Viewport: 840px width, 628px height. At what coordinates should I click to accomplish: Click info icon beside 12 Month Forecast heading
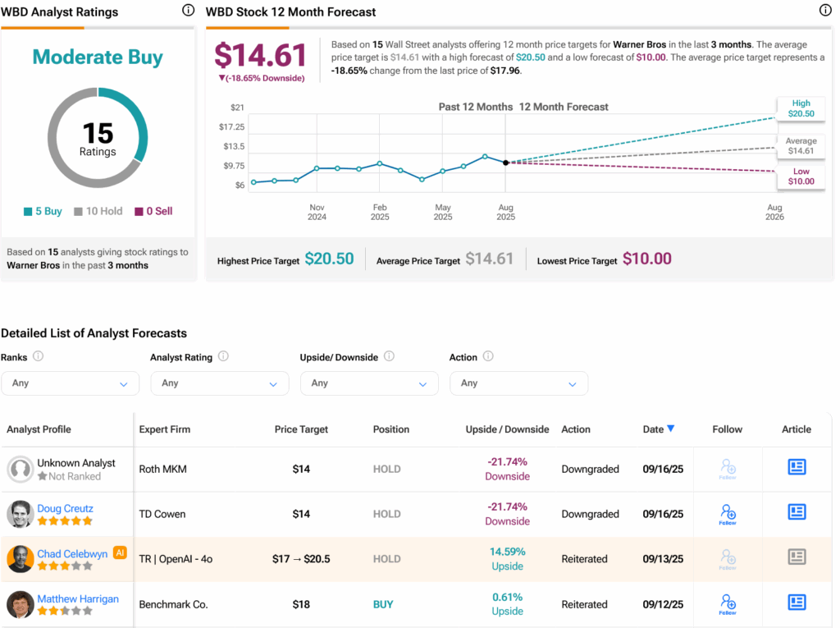pyautogui.click(x=825, y=11)
